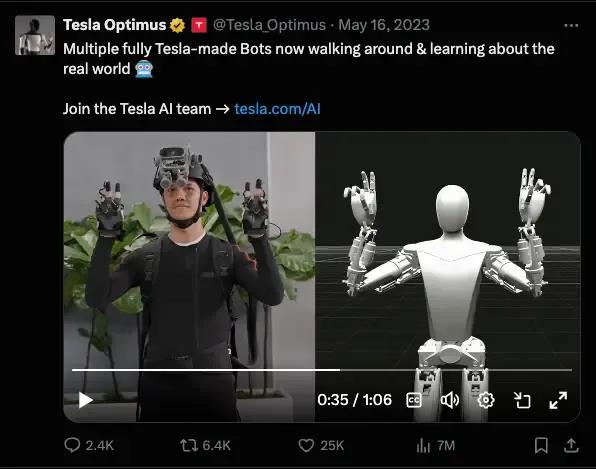Like the post with the heart icon
This screenshot has height=469, width=596.
(x=306, y=445)
